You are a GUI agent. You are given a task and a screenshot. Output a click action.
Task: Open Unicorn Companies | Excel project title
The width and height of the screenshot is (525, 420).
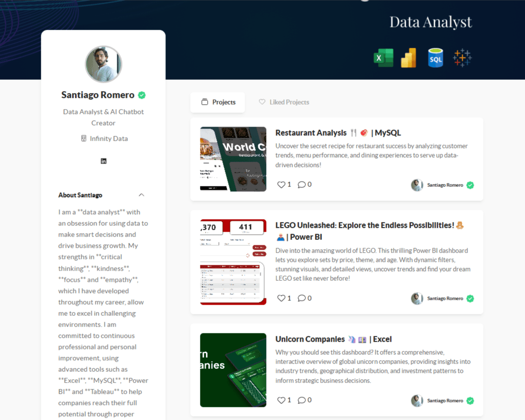pos(333,339)
